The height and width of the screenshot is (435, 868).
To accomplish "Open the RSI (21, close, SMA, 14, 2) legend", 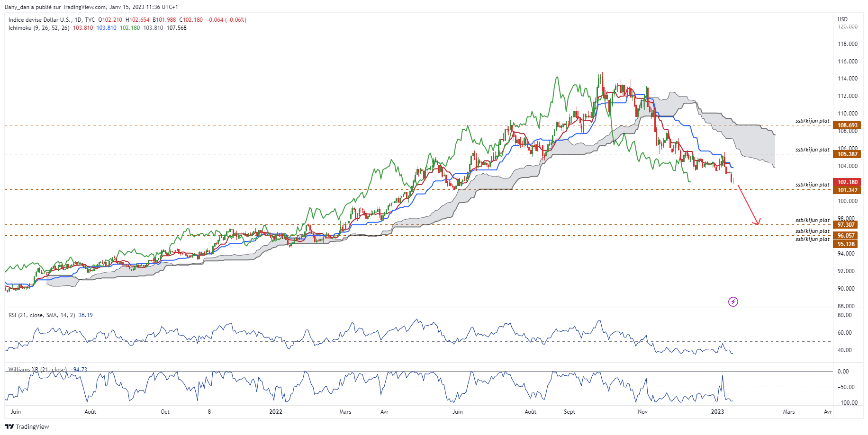I will pos(42,315).
